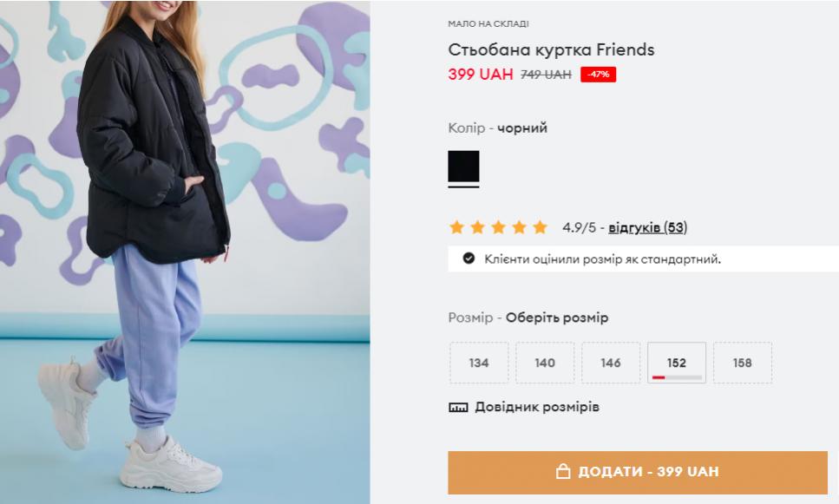This screenshot has width=839, height=504.
Task: Click the low stock indicator bar under 152
Action: pos(677,377)
